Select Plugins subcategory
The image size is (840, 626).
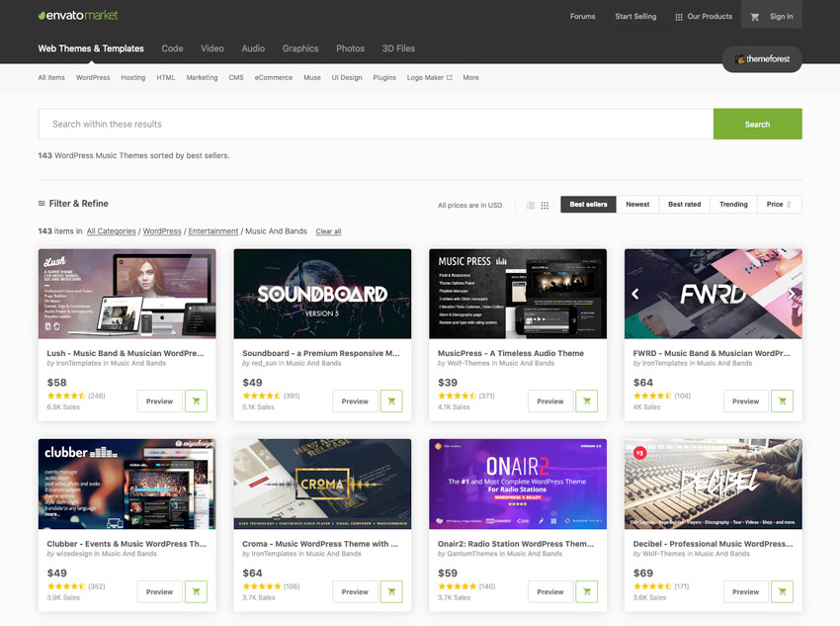tap(384, 78)
